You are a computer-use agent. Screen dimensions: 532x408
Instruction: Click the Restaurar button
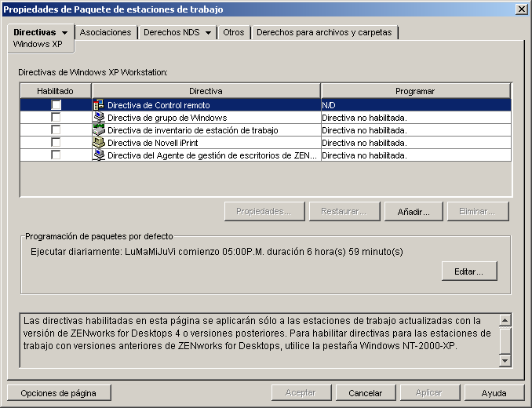tap(344, 212)
